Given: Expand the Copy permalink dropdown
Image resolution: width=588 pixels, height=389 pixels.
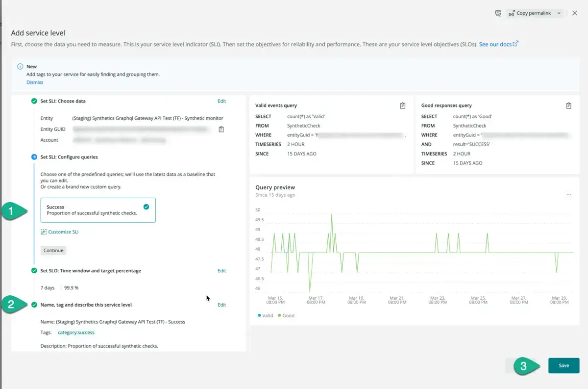Looking at the screenshot, I should [559, 13].
